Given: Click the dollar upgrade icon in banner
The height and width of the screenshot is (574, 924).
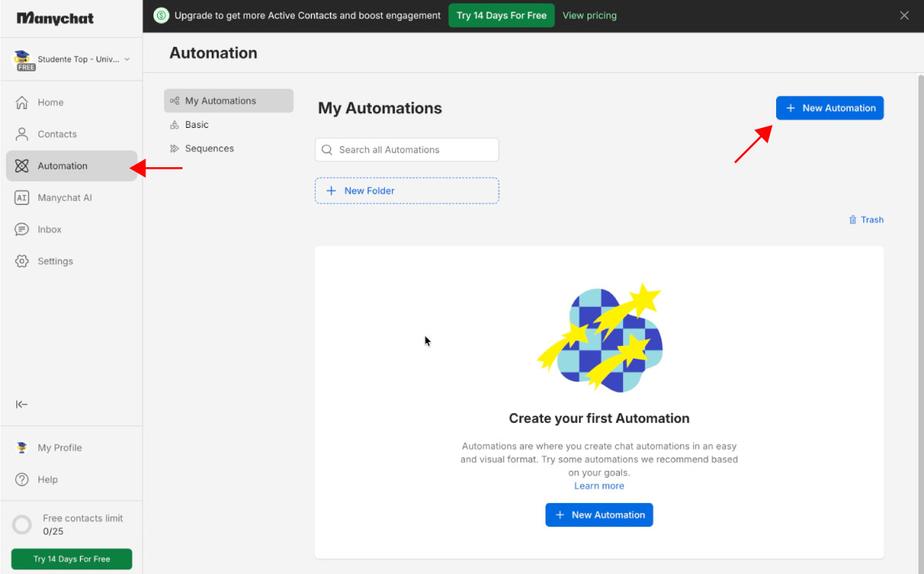Looking at the screenshot, I should click(x=161, y=15).
